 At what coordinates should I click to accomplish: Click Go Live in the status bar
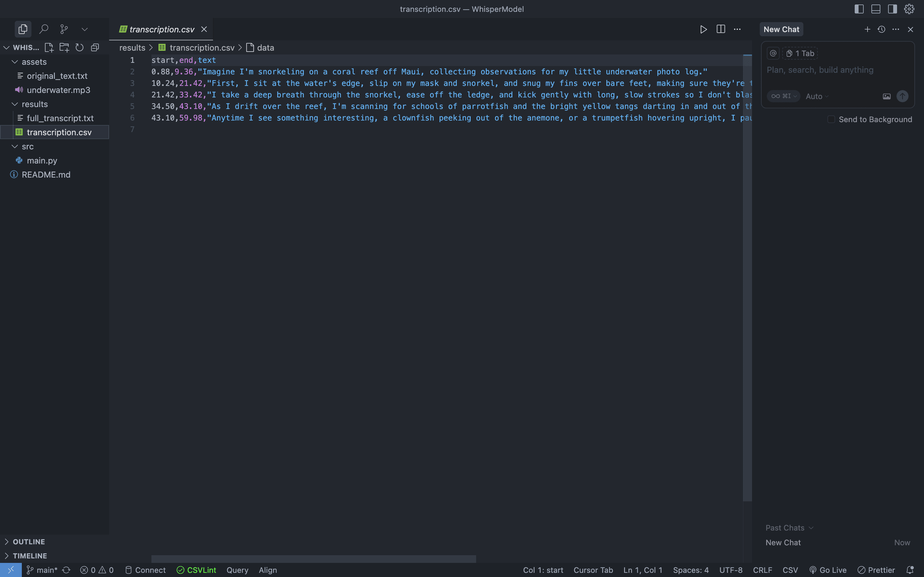828,570
